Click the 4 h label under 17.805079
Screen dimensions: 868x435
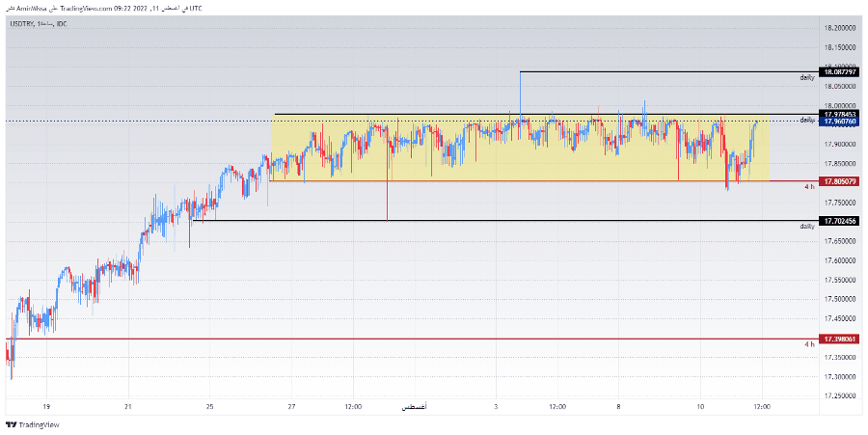click(809, 186)
